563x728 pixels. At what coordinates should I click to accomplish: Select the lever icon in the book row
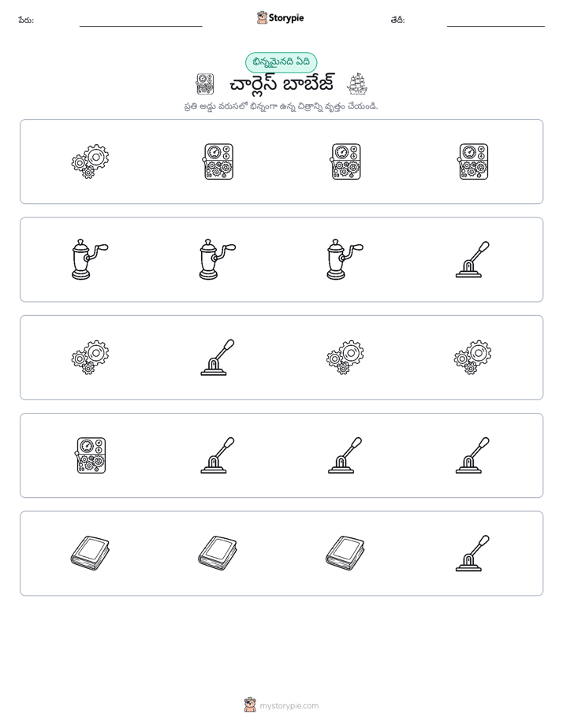pyautogui.click(x=473, y=553)
